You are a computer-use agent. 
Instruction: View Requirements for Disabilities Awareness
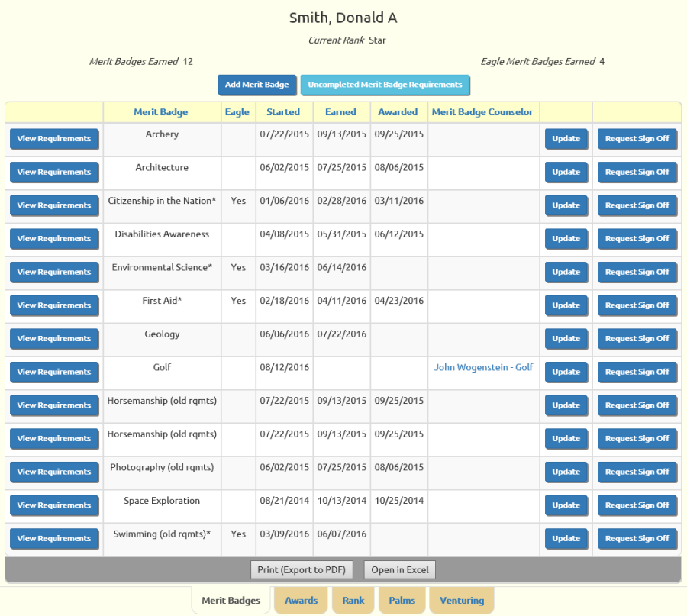54,239
